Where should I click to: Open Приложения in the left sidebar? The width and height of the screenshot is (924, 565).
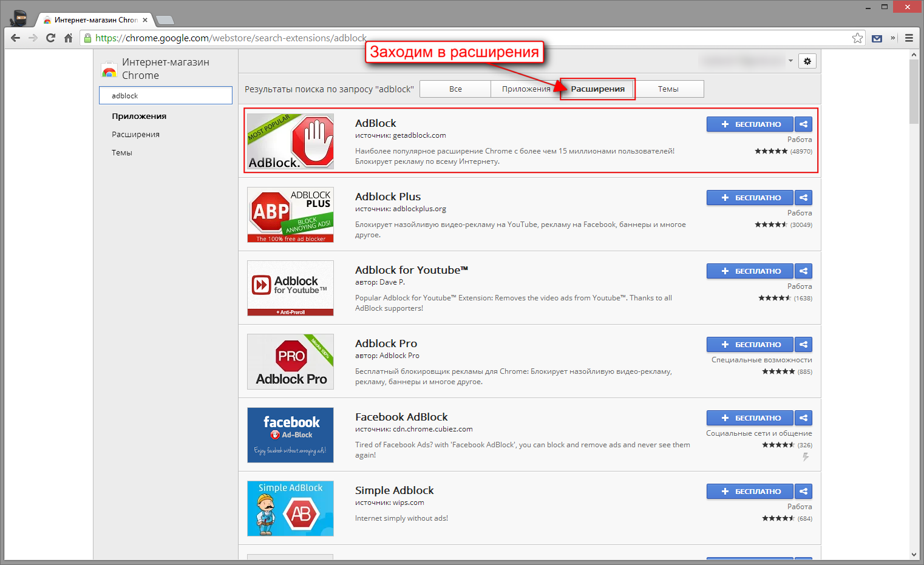tap(139, 116)
